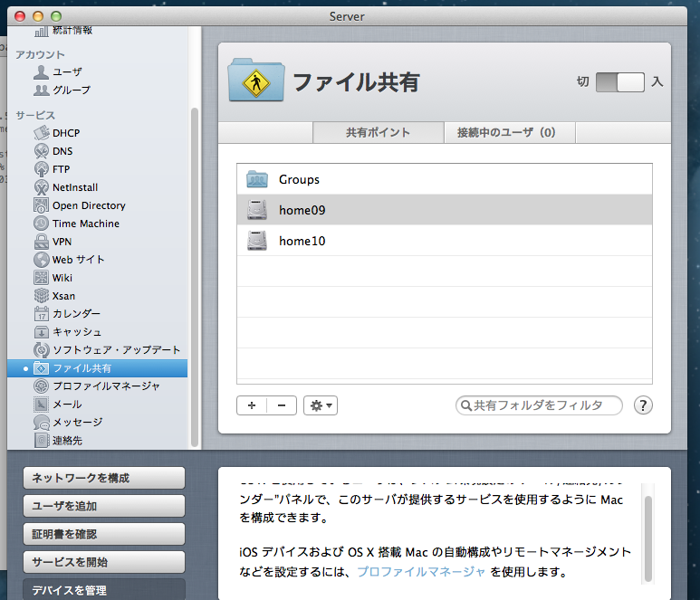Select the キャッシュ caching service icon

[41, 332]
